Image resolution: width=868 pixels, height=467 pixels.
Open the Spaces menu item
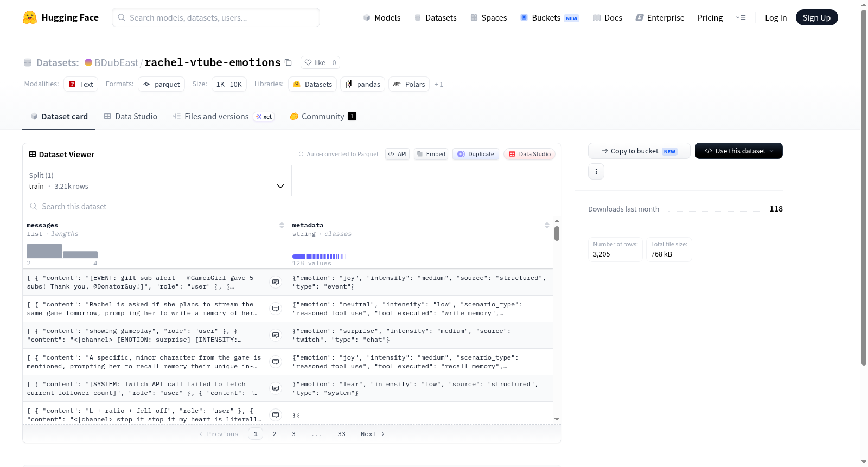coord(488,17)
